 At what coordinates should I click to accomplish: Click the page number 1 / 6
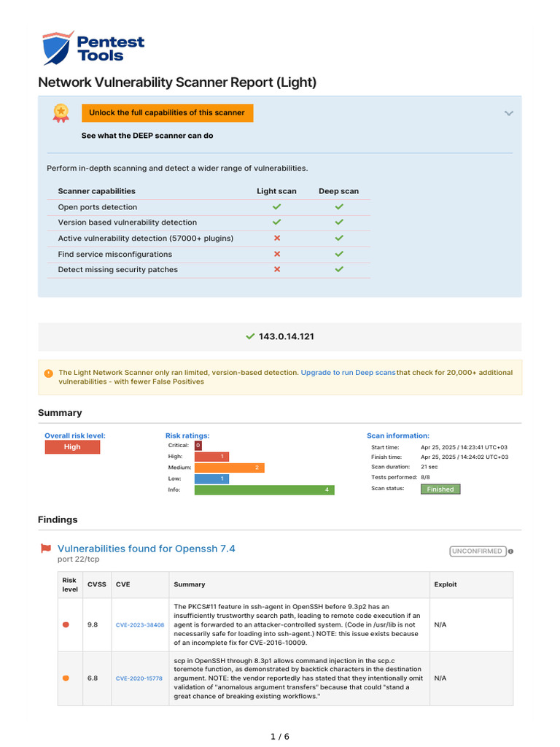(x=280, y=737)
